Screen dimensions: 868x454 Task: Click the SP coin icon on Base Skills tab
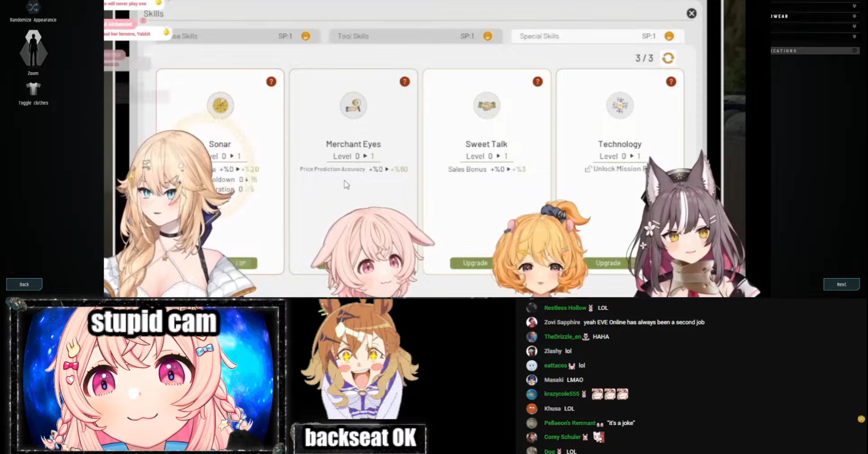306,36
